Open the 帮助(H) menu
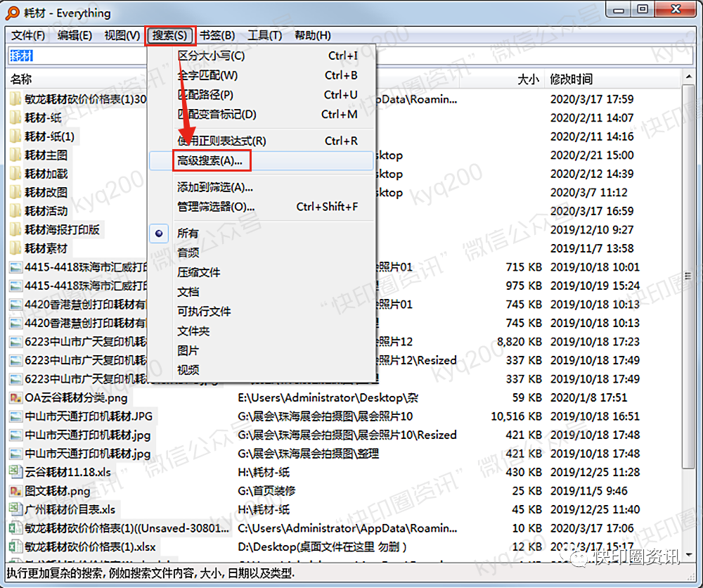This screenshot has width=703, height=588. click(x=313, y=35)
